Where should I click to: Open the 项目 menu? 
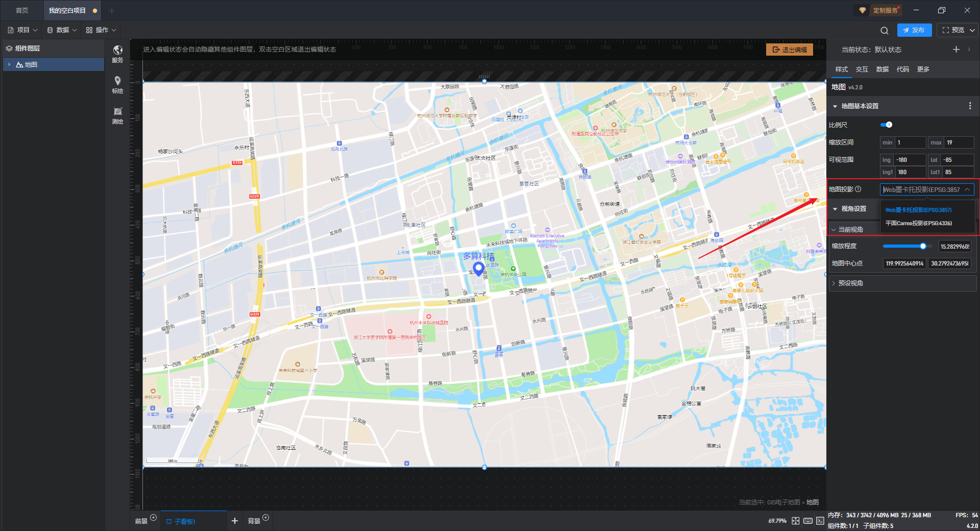pyautogui.click(x=22, y=30)
